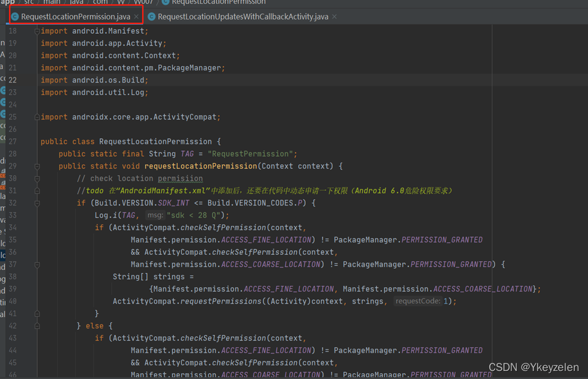Screen dimensions: 588x379
Task: Click 'checkSelfPermission' on line 43
Action: 223,338
